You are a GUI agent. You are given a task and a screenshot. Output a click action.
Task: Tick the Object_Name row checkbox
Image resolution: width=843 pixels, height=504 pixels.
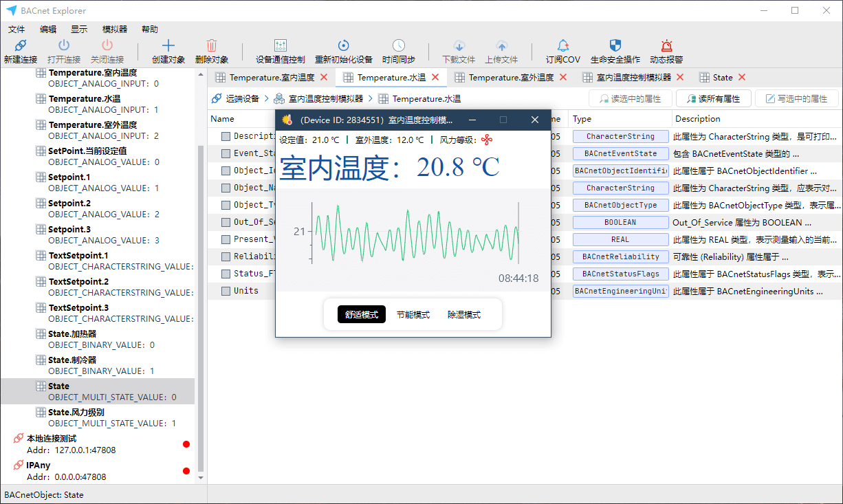226,188
